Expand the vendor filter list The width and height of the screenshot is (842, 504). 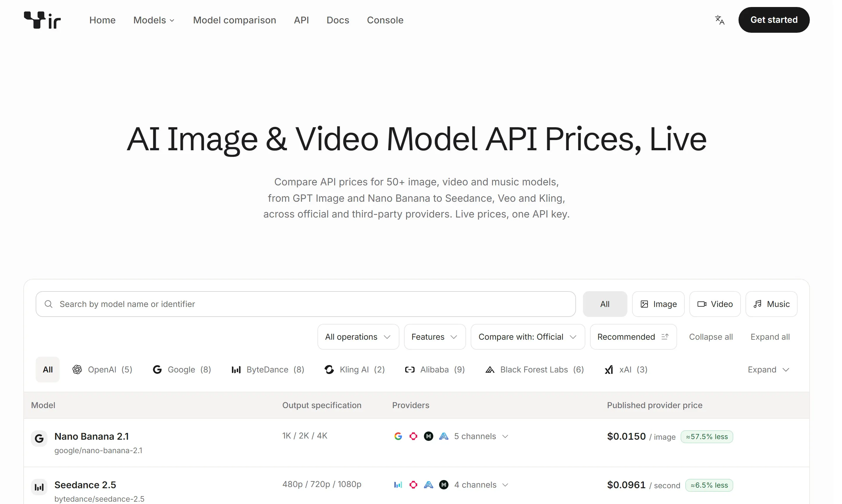(x=768, y=370)
